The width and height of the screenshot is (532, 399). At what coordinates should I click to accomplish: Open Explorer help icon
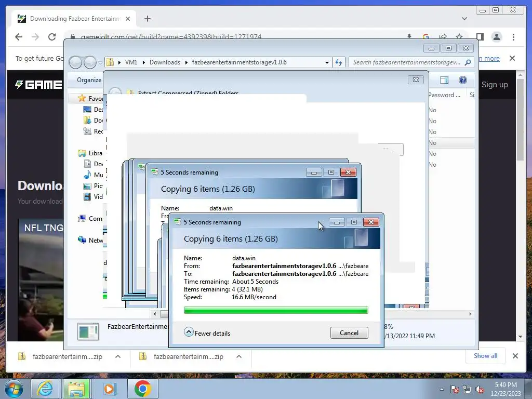[x=462, y=80]
